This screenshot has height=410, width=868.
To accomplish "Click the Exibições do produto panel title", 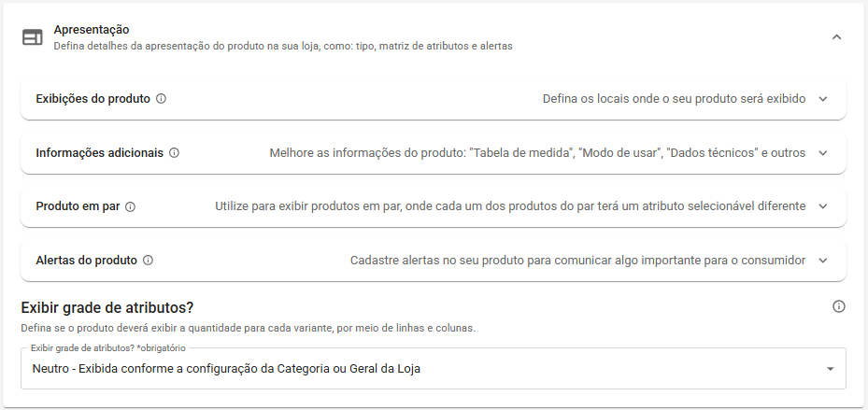I will coord(93,98).
